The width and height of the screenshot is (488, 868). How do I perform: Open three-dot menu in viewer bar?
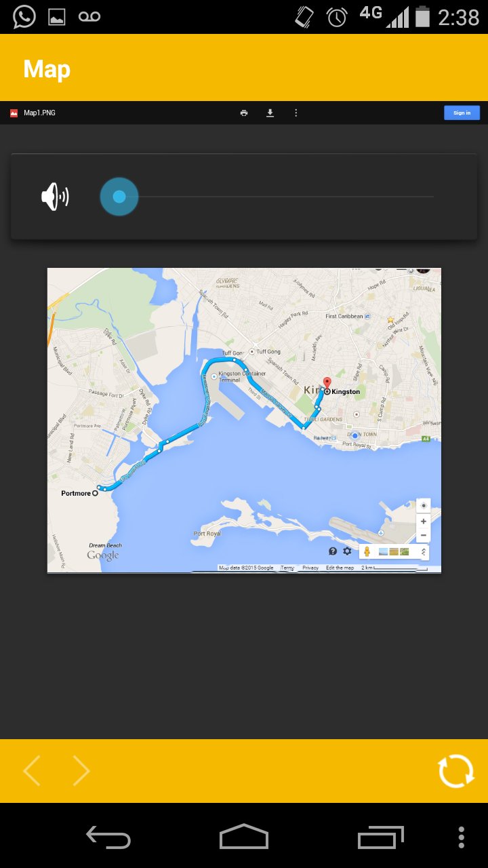point(296,113)
